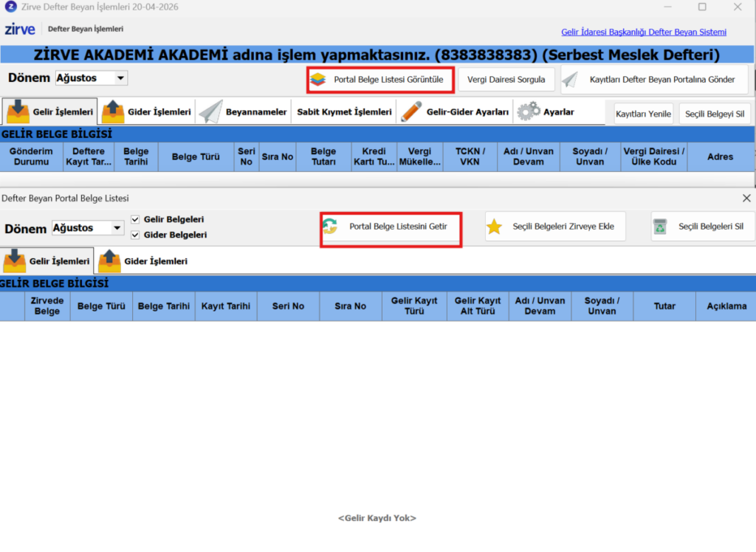Click the Vergi Mükelle... column header
Screen dimensions: 756x552
(420, 156)
